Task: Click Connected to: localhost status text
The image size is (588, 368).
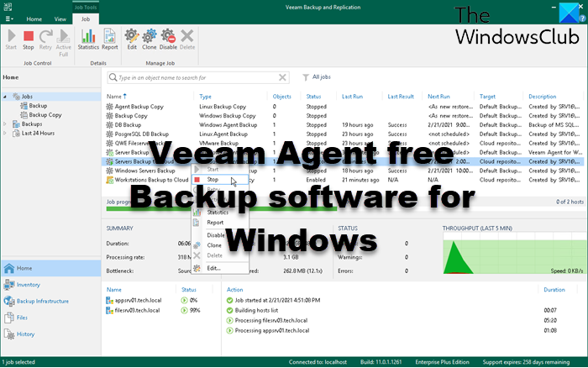Action: pyautogui.click(x=318, y=362)
